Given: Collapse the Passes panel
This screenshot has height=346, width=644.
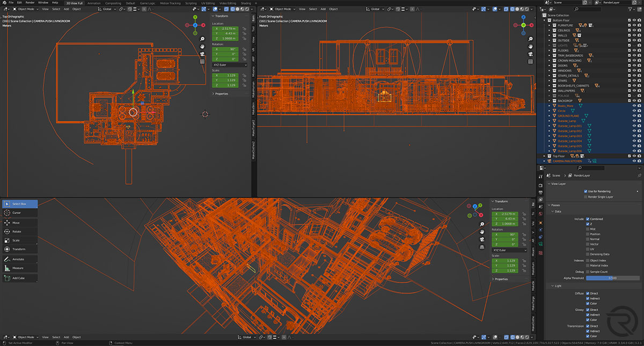Looking at the screenshot, I should 549,205.
